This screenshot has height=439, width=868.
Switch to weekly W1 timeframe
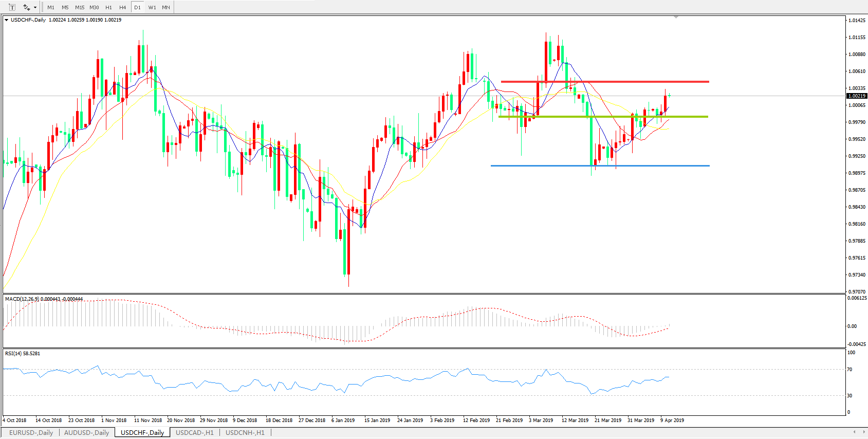click(x=152, y=7)
